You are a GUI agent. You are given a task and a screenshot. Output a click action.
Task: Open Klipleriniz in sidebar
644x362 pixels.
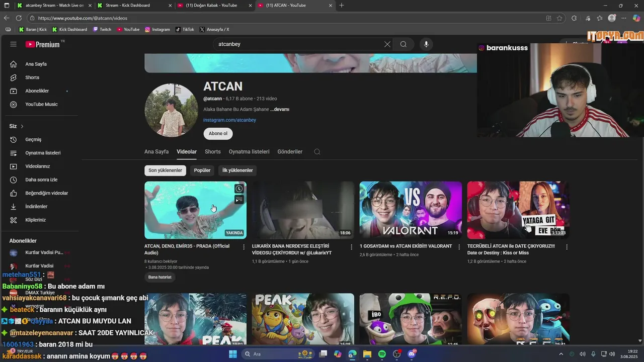point(35,220)
